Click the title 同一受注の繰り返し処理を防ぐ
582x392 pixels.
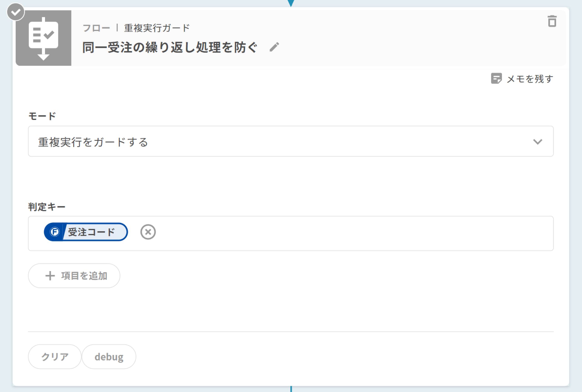(x=170, y=47)
